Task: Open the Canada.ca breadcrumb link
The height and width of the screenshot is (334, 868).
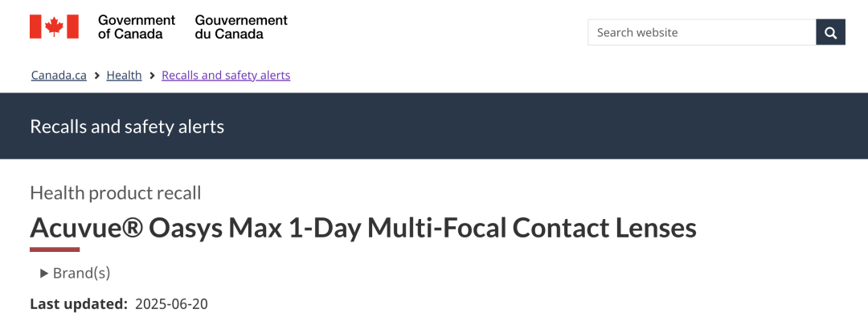Action: click(x=59, y=76)
